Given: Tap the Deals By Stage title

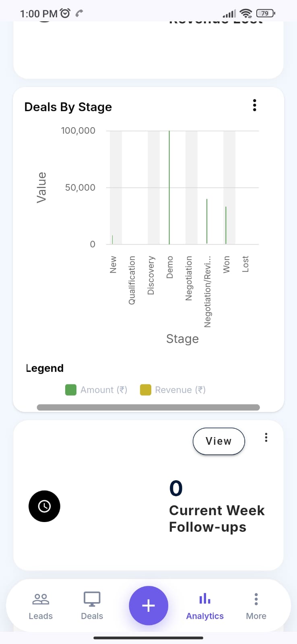Looking at the screenshot, I should click(68, 107).
